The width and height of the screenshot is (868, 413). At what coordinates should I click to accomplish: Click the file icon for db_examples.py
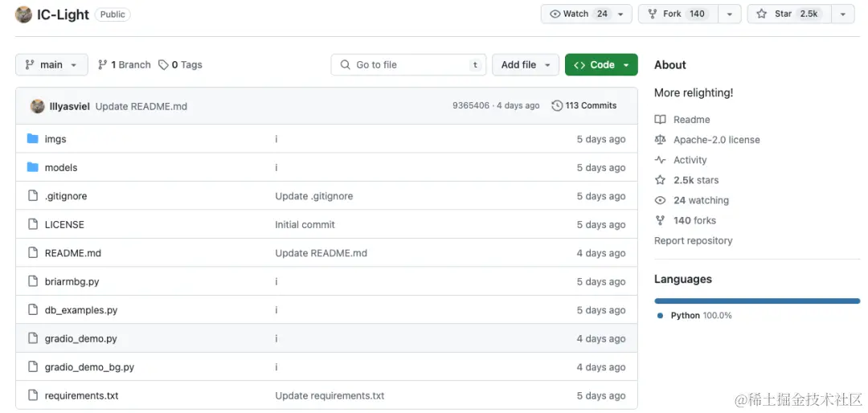click(33, 310)
